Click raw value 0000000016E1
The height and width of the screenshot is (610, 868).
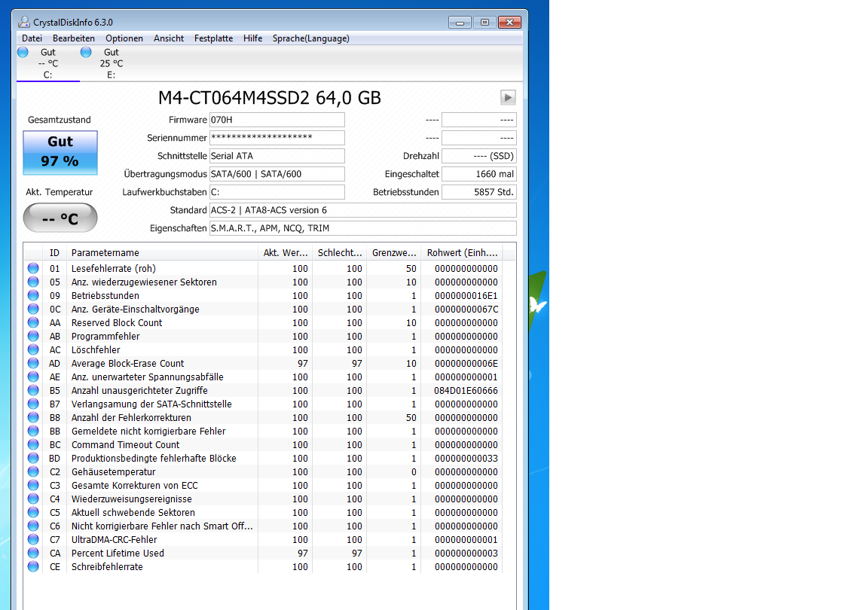pos(466,296)
